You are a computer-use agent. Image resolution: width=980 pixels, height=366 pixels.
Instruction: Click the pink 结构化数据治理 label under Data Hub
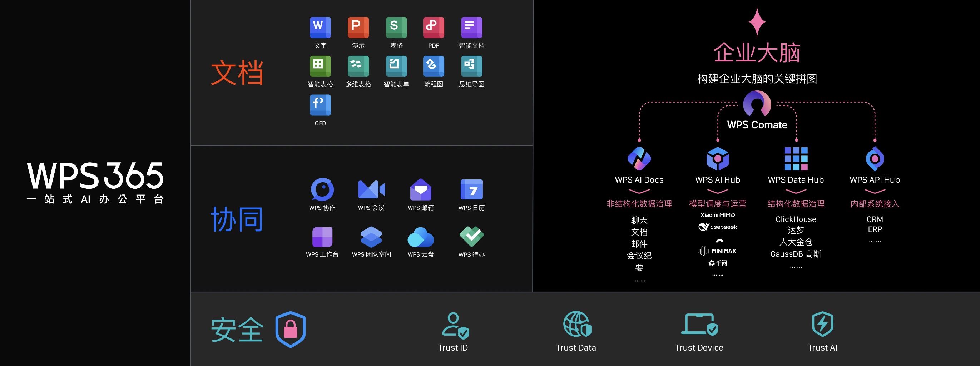796,203
